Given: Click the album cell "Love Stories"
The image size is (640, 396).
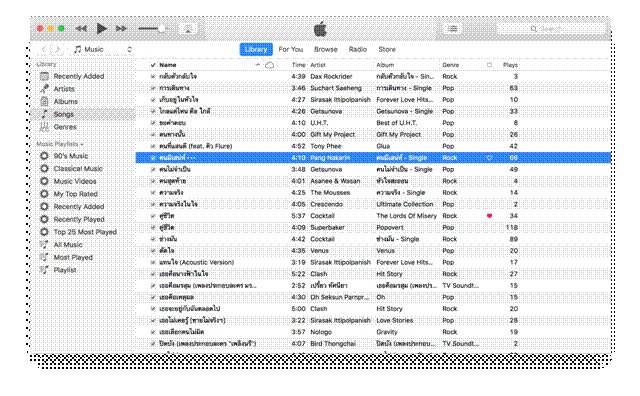Looking at the screenshot, I should click(394, 320).
